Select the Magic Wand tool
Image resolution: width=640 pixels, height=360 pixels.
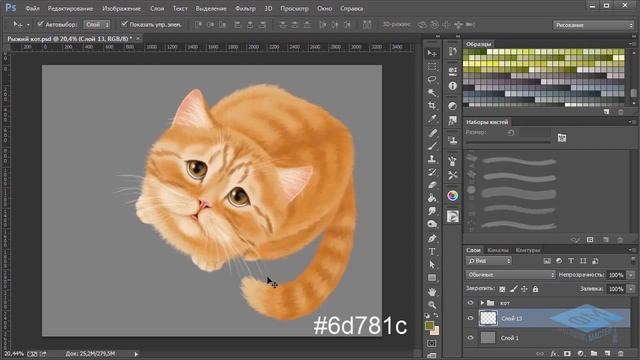point(431,92)
